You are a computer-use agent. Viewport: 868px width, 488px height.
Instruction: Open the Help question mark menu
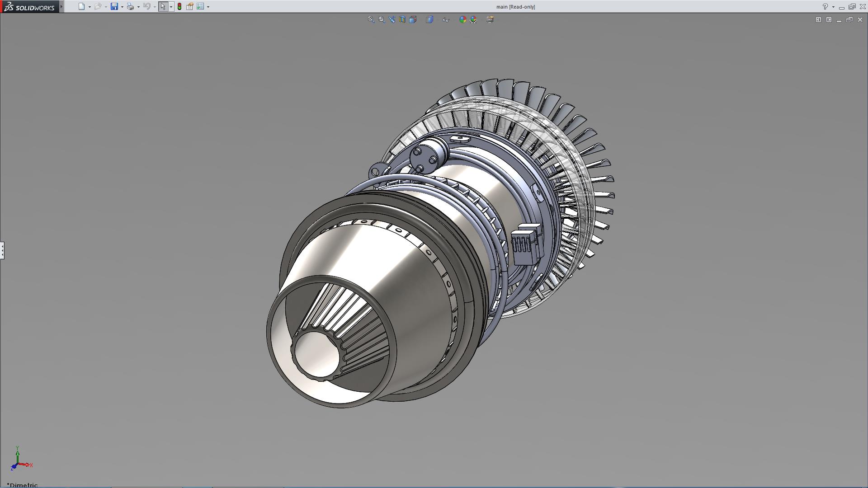(825, 7)
